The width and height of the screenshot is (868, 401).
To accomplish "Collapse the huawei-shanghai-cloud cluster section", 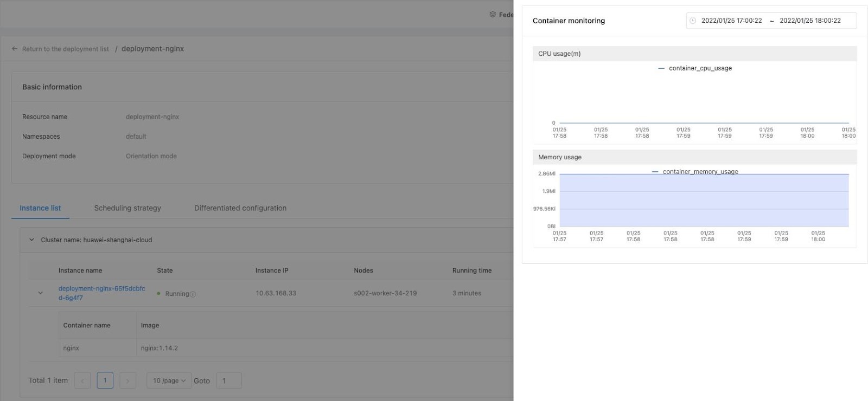I will (x=31, y=240).
